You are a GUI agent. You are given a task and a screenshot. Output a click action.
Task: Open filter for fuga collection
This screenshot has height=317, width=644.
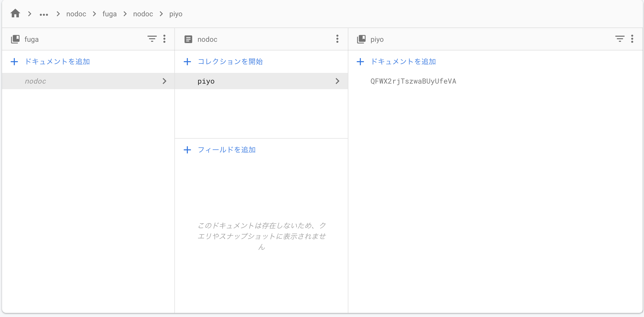(x=152, y=39)
